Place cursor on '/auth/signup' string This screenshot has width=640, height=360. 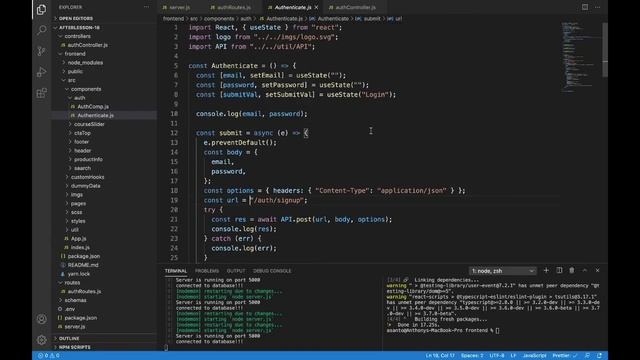point(278,200)
